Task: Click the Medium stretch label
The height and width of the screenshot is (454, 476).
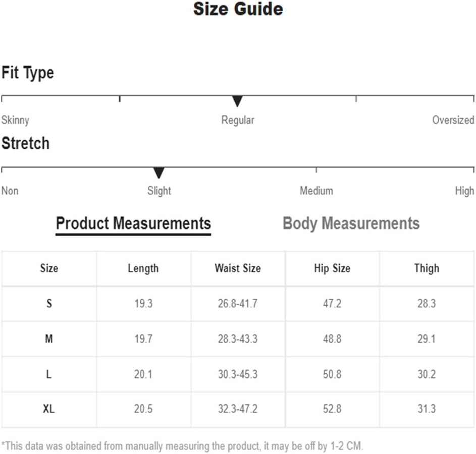Action: pos(316,191)
